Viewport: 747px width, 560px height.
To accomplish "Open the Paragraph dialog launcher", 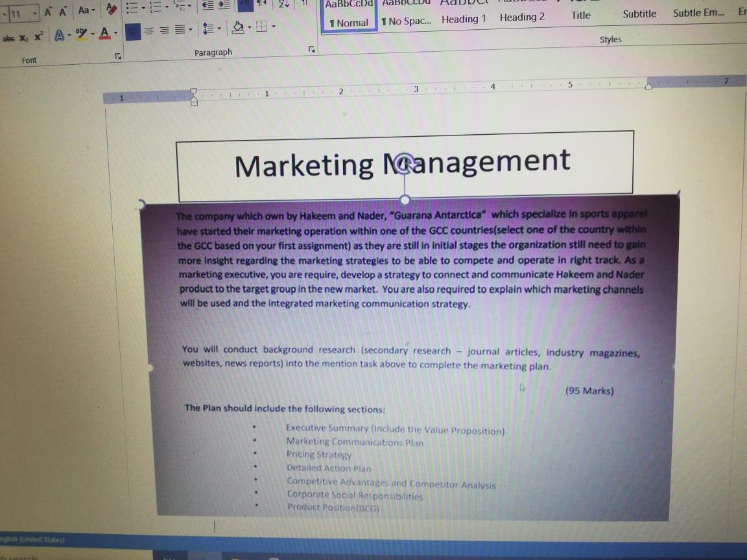I will 311,49.
